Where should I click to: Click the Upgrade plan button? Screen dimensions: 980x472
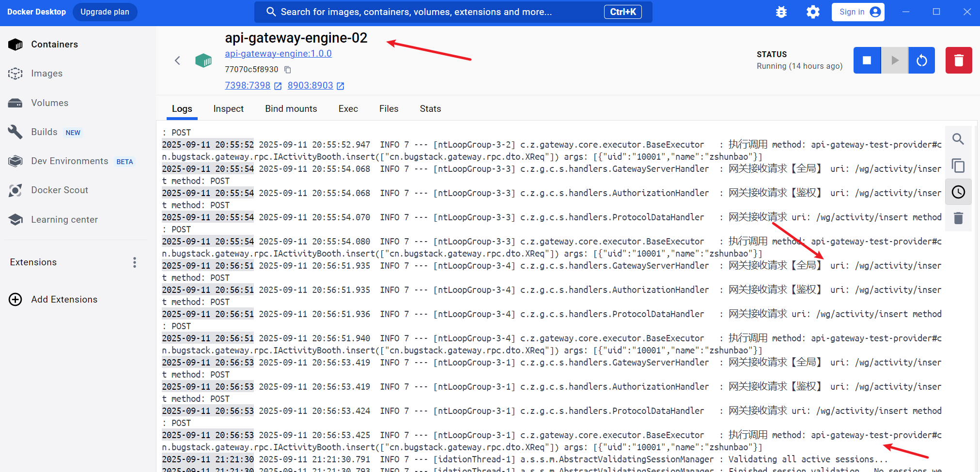click(105, 12)
